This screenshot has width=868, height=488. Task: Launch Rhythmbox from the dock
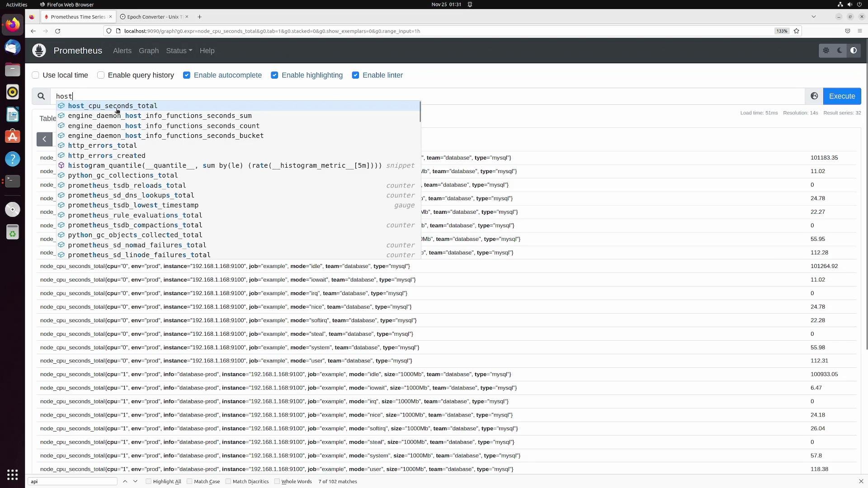[x=13, y=92]
